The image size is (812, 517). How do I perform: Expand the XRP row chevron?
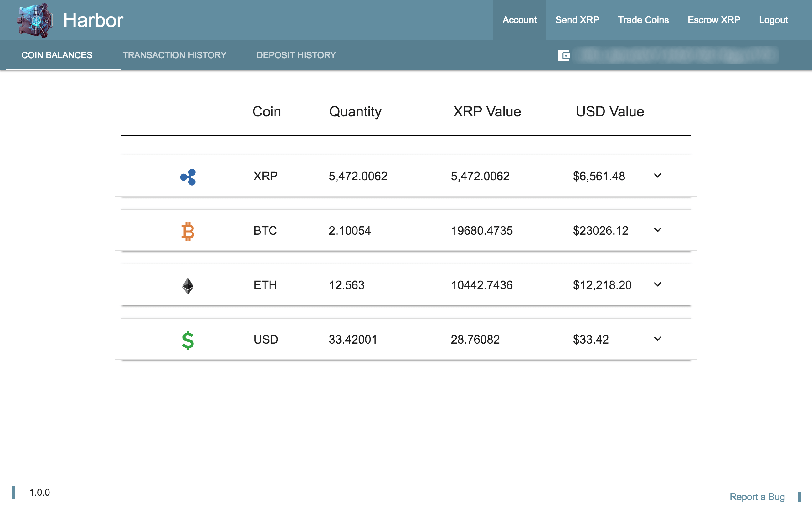[x=657, y=176]
